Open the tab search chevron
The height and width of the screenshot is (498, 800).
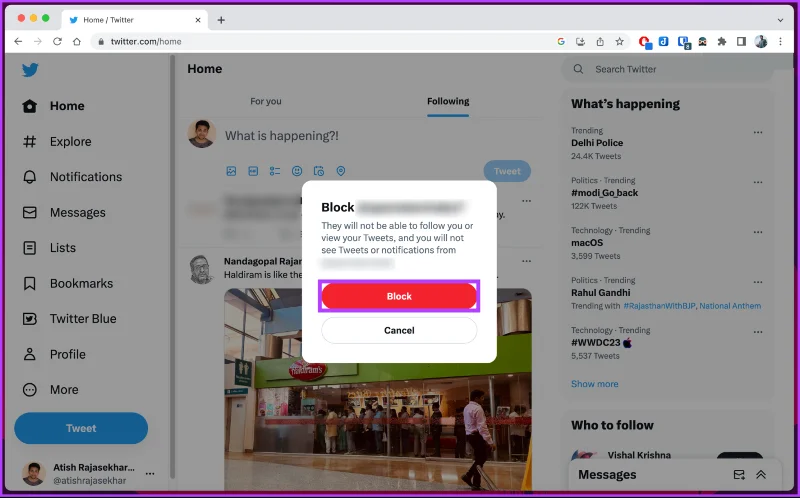tap(780, 20)
